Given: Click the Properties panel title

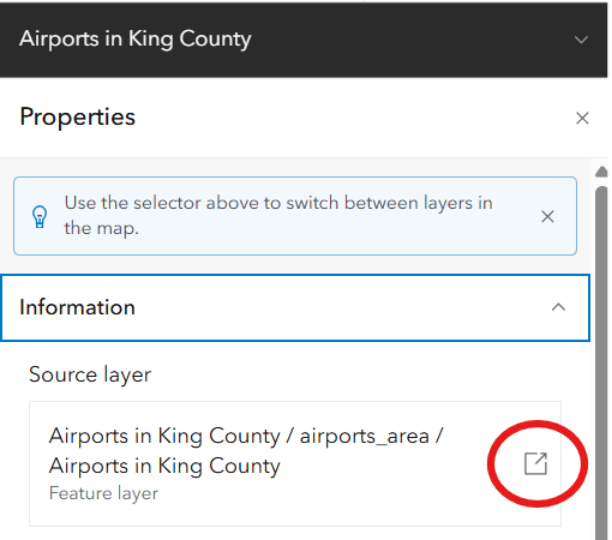Looking at the screenshot, I should pos(77,117).
